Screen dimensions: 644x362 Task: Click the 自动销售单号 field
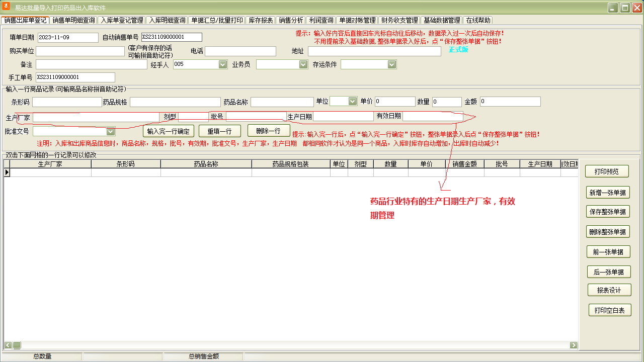pos(172,37)
